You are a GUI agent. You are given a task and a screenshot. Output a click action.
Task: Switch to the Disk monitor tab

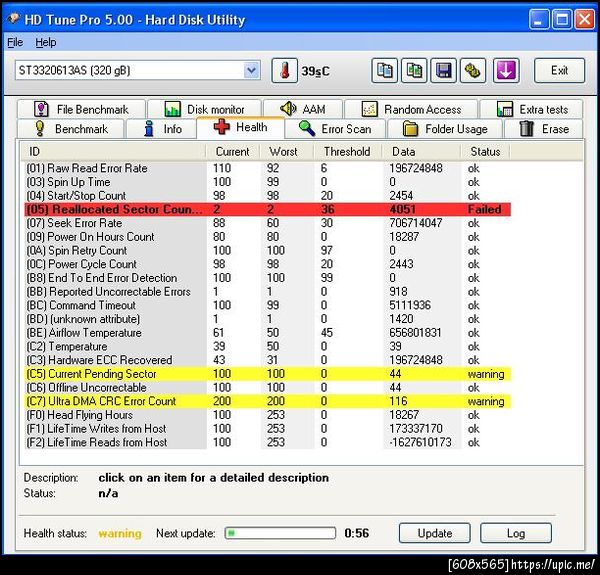tap(205, 109)
